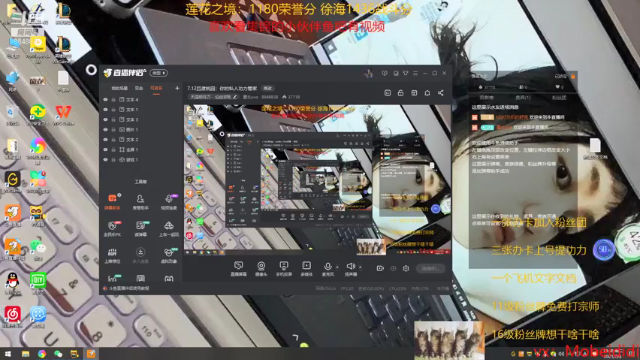Open the WPS Office desktop icon
The width and height of the screenshot is (640, 360).
[x=63, y=114]
